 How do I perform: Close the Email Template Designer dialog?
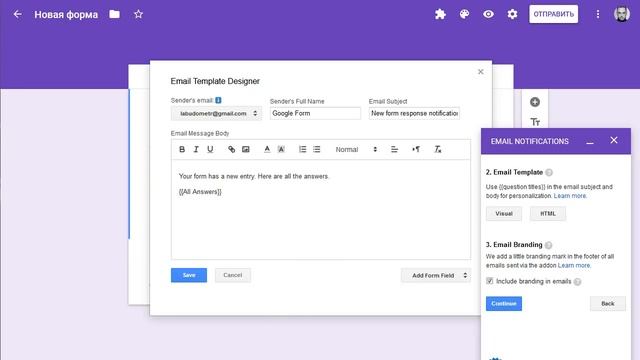click(x=480, y=72)
